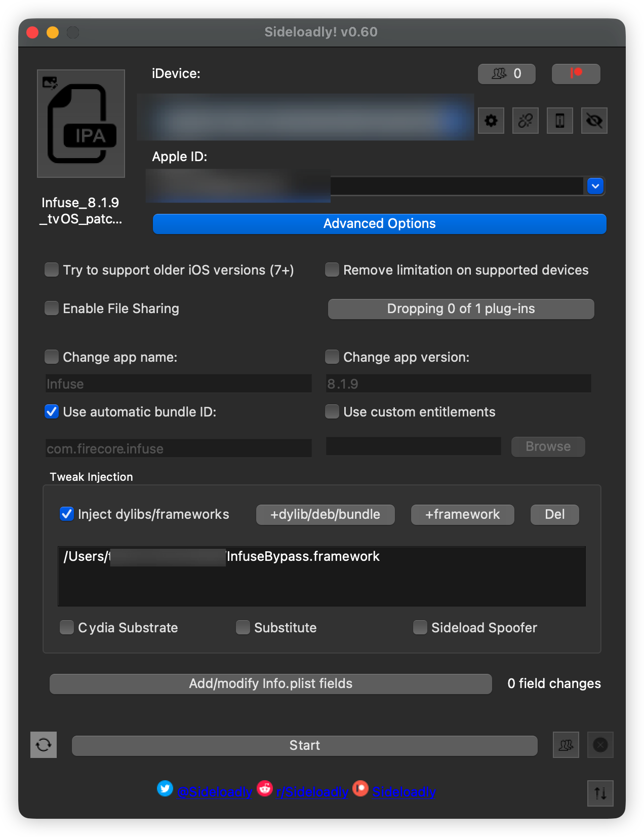This screenshot has width=644, height=837.
Task: Click the Twitter bird icon
Action: [165, 789]
